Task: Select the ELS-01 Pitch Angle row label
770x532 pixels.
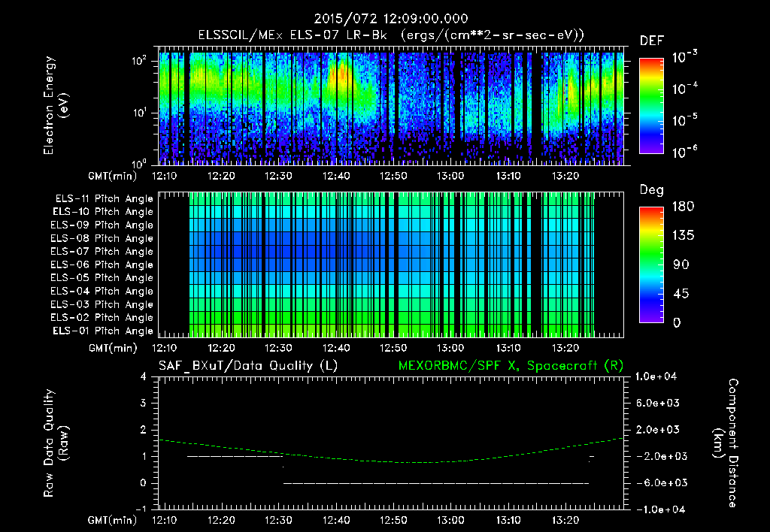Action: click(x=103, y=331)
